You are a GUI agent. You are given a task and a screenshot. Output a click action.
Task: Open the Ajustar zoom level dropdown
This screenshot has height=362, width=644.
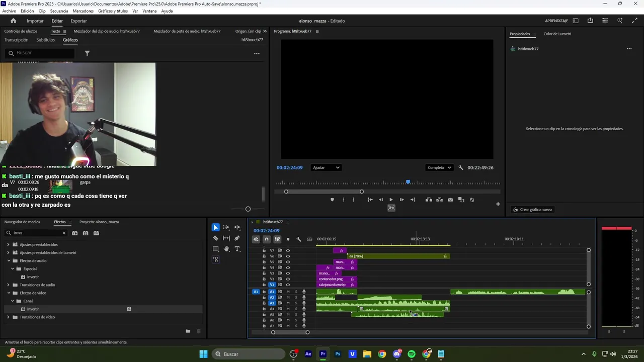327,167
